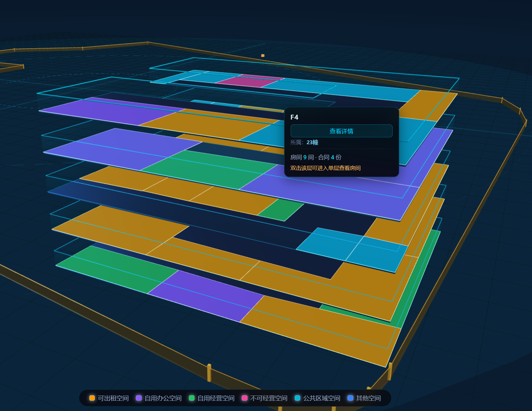Select the cyan public area block mid-building
This screenshot has width=532, height=411.
[353, 249]
